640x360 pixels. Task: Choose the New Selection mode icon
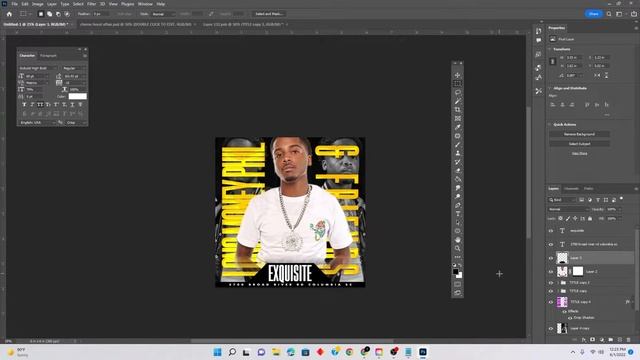41,14
